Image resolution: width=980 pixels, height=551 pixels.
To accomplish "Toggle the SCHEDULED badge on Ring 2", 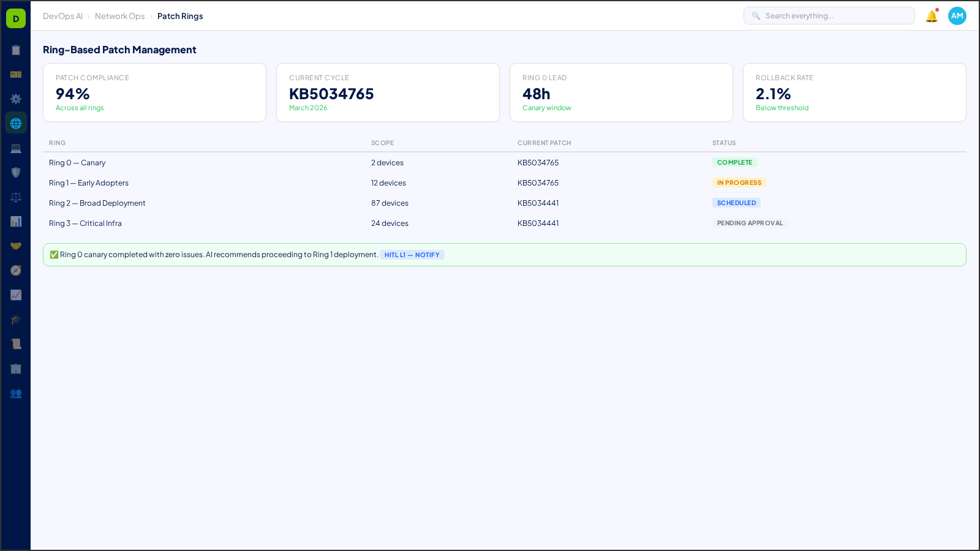I will pyautogui.click(x=736, y=203).
